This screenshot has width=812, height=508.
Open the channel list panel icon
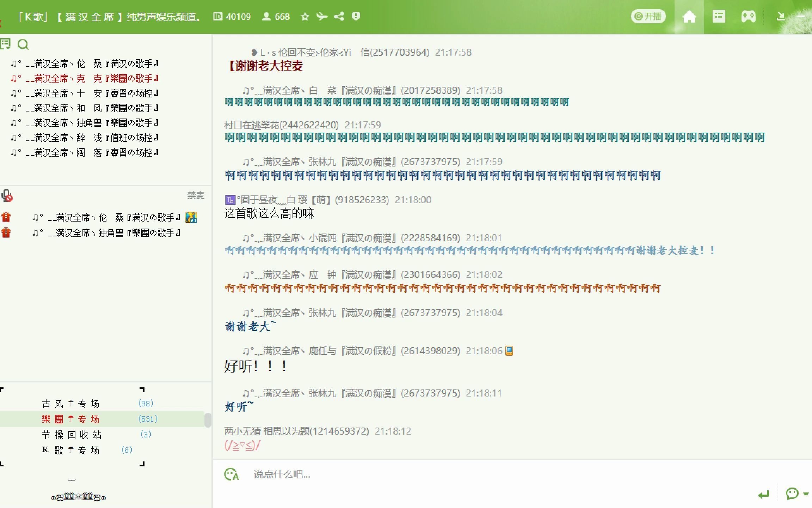click(x=5, y=44)
